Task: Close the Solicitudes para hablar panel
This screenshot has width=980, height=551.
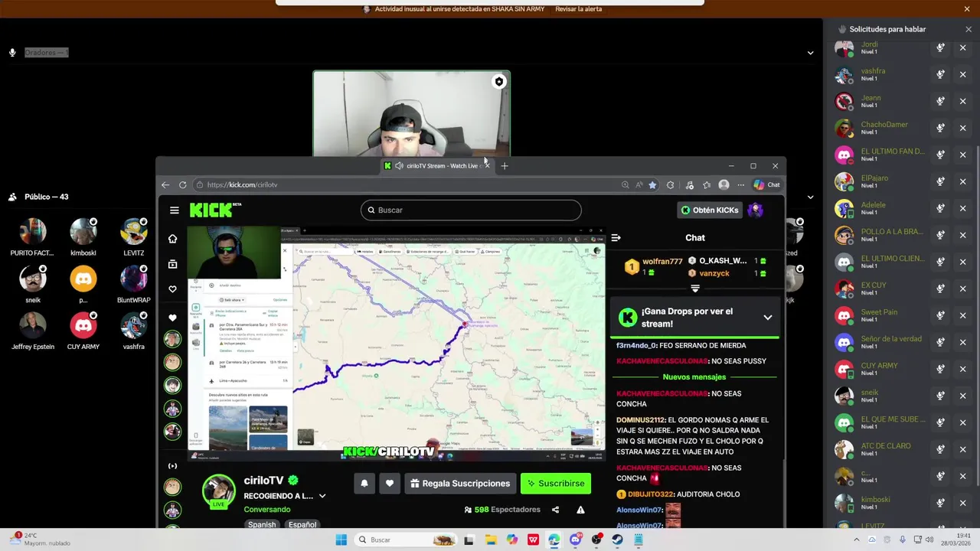Action: [x=969, y=29]
